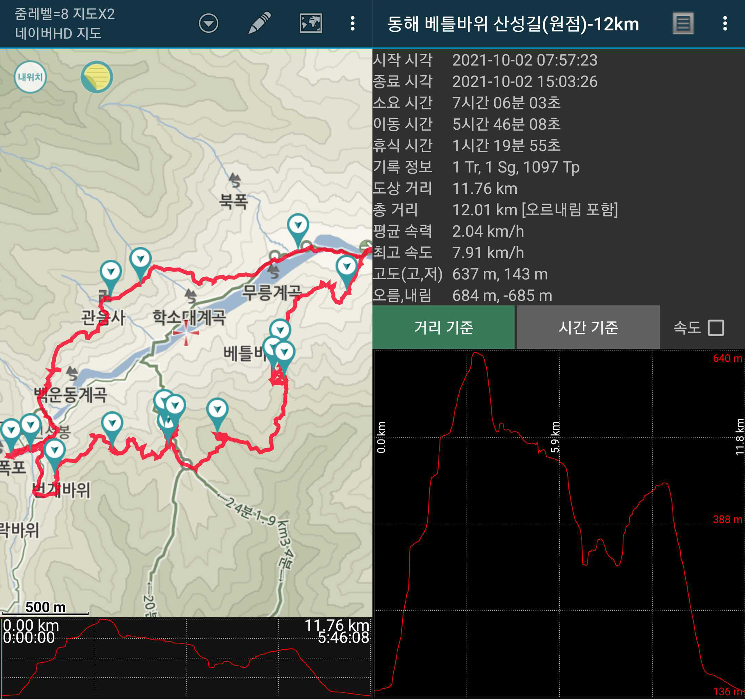Tap the 5.9 km midpoint marker on elevation chart
Viewport: 746px width, 700px height.
tap(555, 437)
